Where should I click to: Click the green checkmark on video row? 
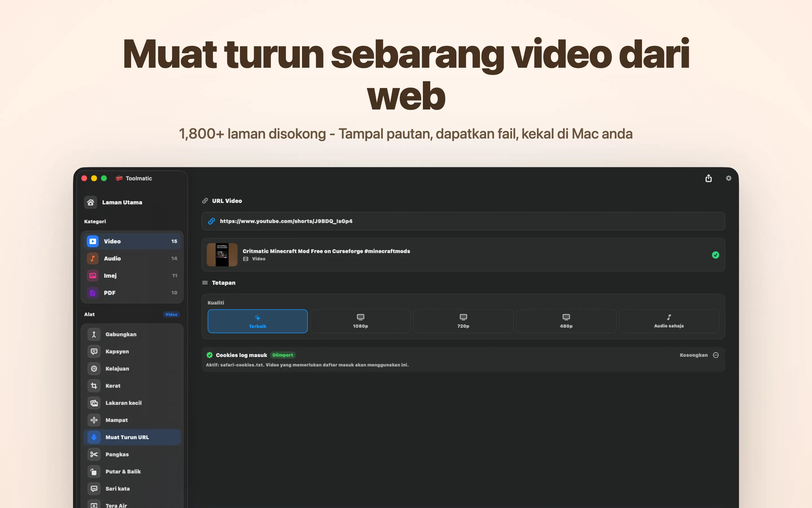(715, 255)
